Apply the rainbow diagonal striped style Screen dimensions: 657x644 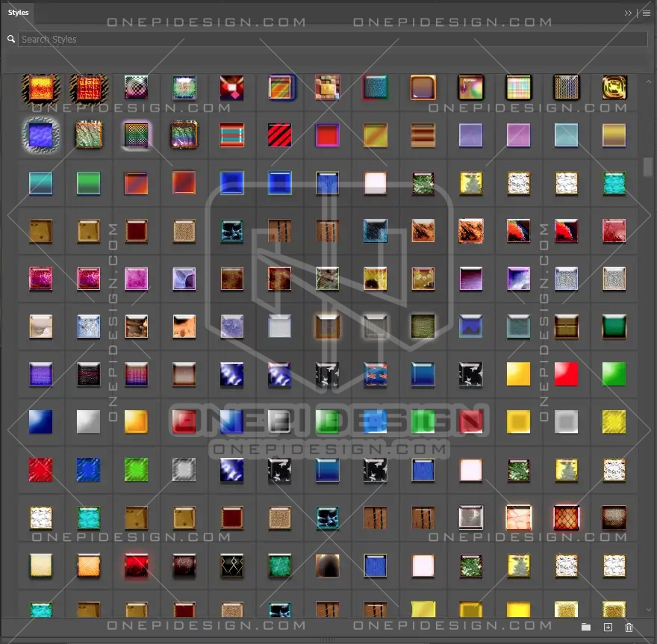click(x=279, y=87)
